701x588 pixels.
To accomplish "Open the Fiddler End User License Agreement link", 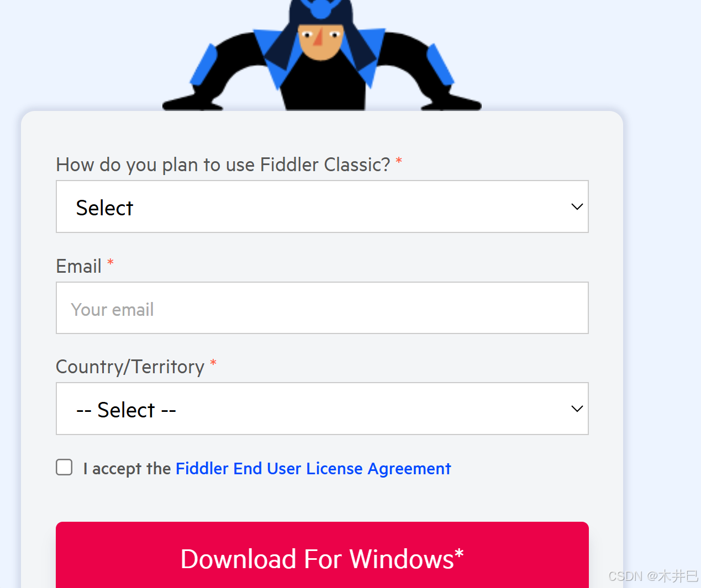I will coord(313,468).
